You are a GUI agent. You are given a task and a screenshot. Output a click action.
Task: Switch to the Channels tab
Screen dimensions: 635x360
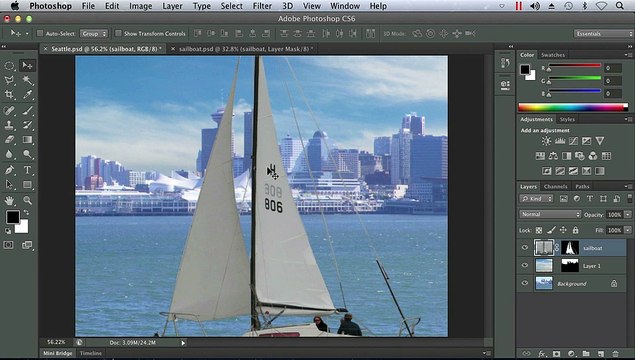pyautogui.click(x=556, y=187)
